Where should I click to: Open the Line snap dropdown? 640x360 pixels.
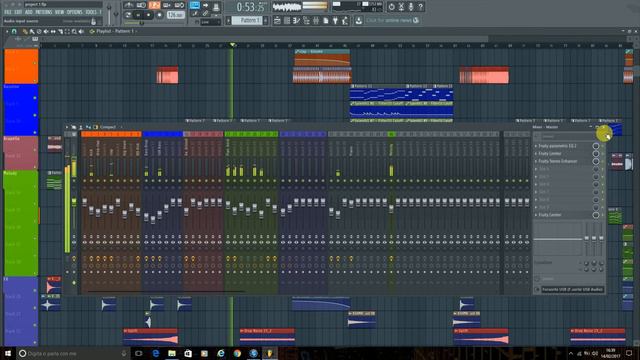pos(211,22)
